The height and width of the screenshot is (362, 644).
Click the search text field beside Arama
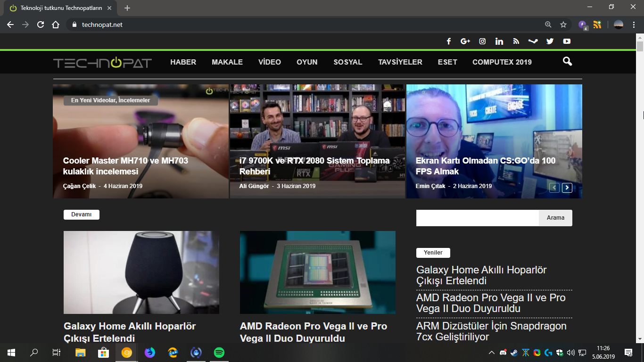pos(477,218)
